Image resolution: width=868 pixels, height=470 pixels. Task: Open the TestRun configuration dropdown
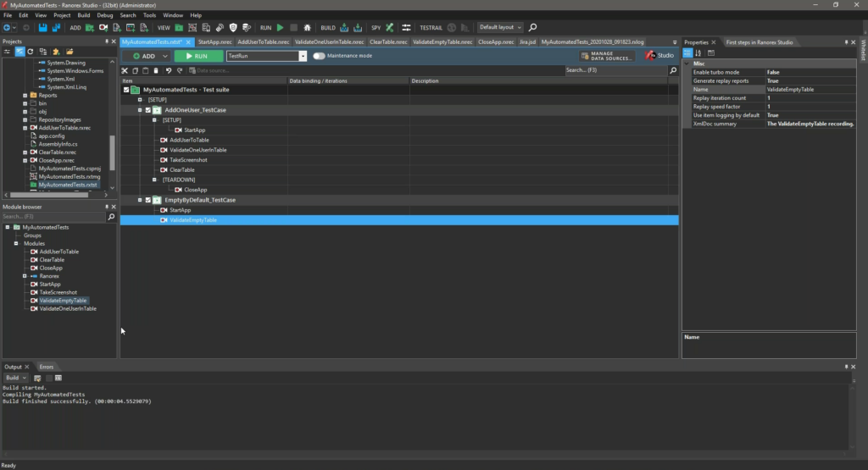click(303, 56)
